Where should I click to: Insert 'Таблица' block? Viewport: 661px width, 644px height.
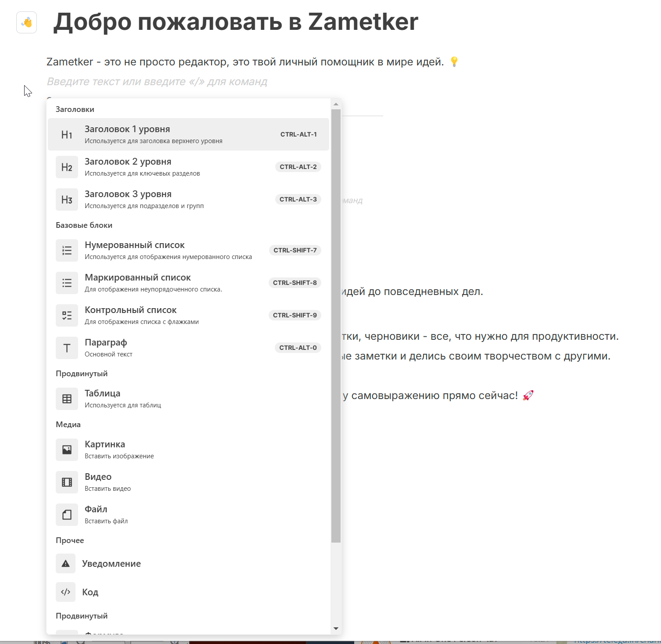point(188,399)
